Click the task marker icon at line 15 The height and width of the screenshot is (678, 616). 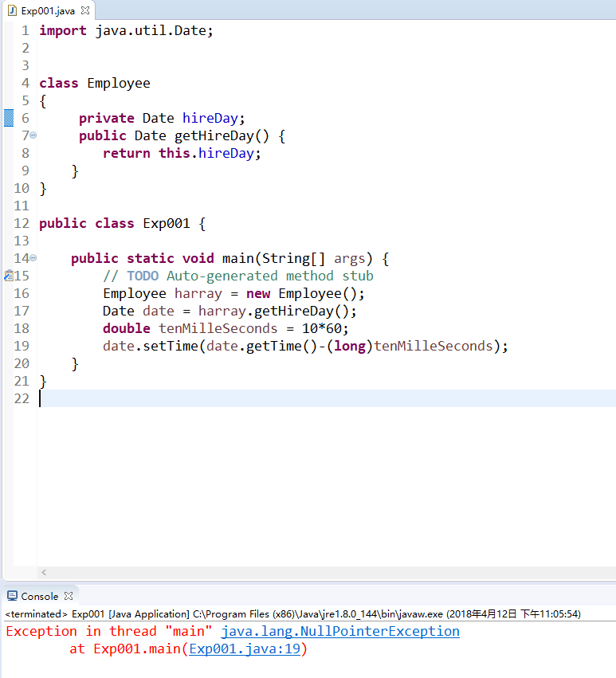8,276
